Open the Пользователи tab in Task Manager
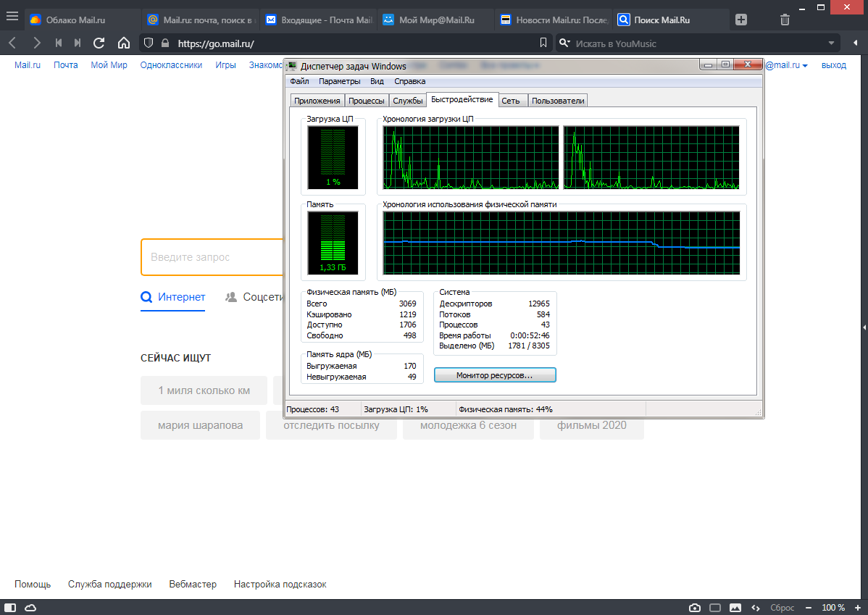 coord(558,101)
